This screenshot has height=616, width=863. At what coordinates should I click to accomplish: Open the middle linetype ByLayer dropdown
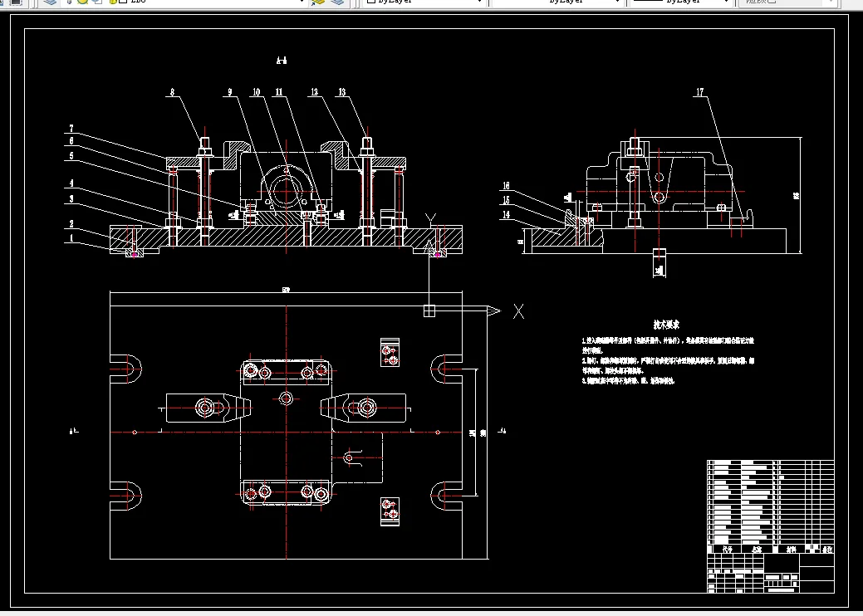pyautogui.click(x=558, y=2)
